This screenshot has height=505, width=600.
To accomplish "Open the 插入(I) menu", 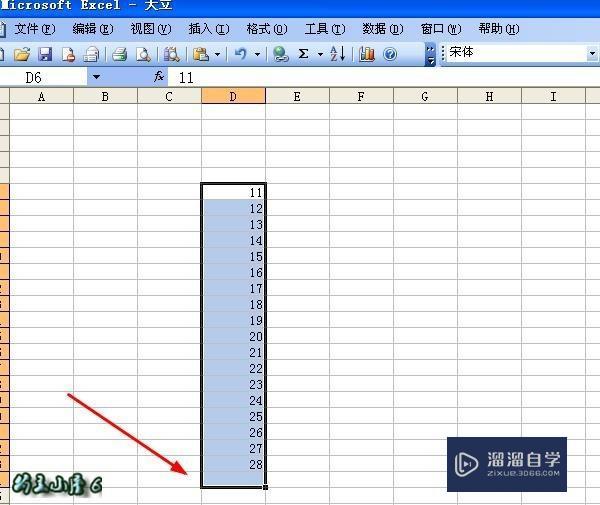I will 209,29.
